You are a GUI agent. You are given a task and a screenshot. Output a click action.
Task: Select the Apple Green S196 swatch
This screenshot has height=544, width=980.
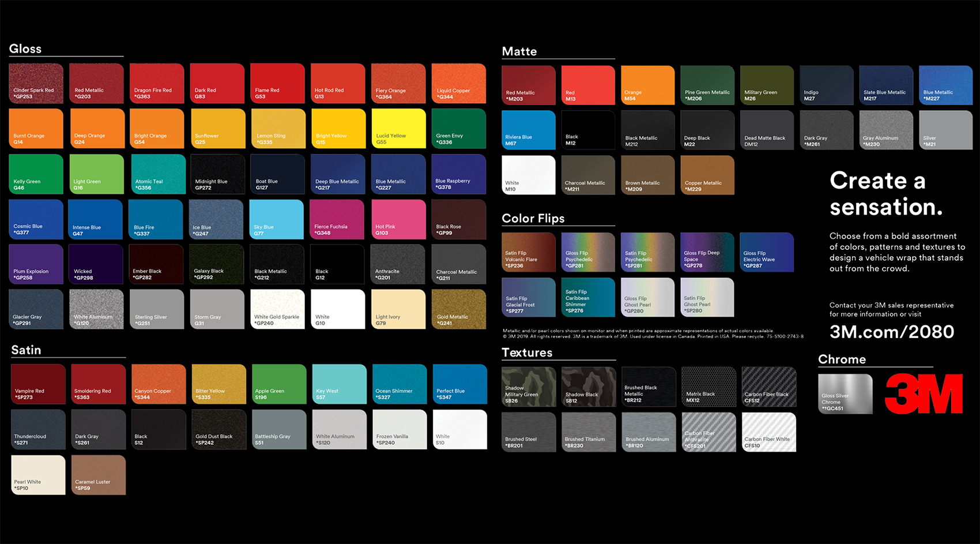pos(280,384)
